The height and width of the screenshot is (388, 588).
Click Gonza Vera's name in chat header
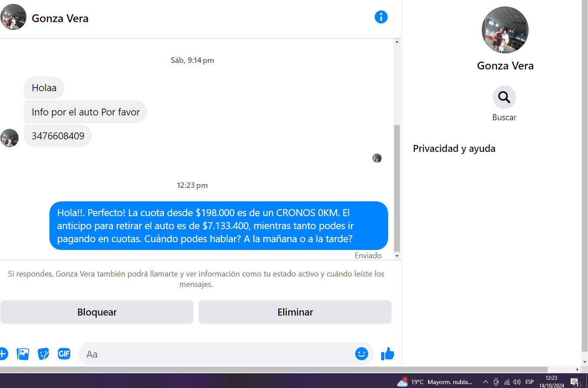pyautogui.click(x=60, y=18)
